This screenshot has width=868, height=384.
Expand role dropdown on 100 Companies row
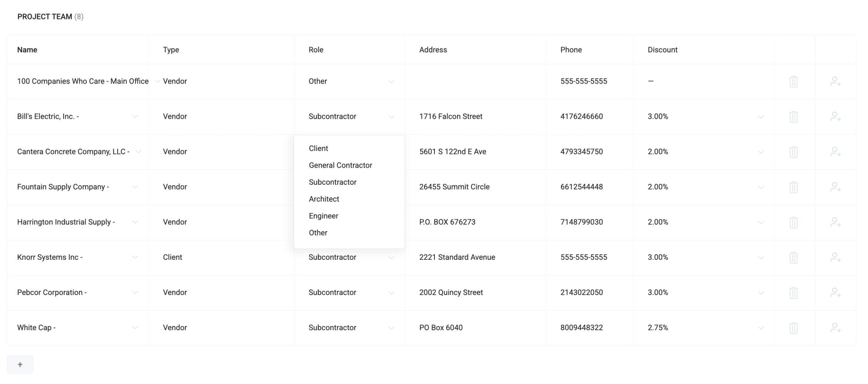coord(392,82)
